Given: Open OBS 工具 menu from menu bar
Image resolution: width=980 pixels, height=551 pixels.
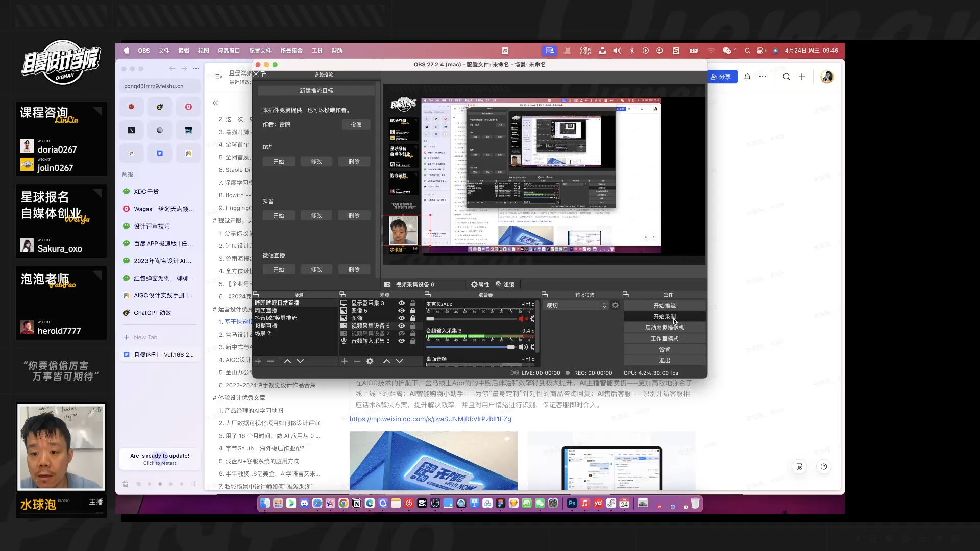Looking at the screenshot, I should 317,50.
